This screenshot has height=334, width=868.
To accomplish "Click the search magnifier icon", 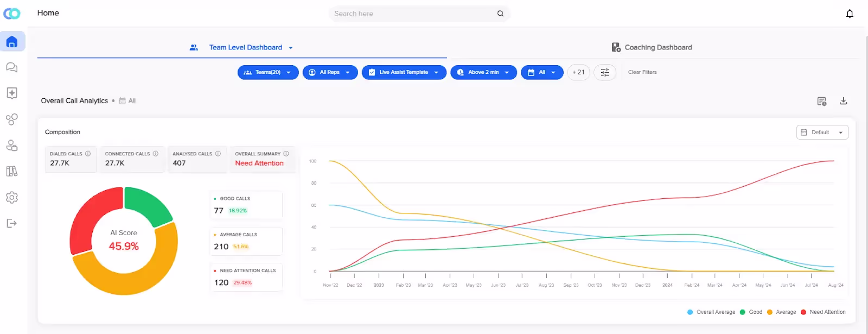I will (500, 14).
